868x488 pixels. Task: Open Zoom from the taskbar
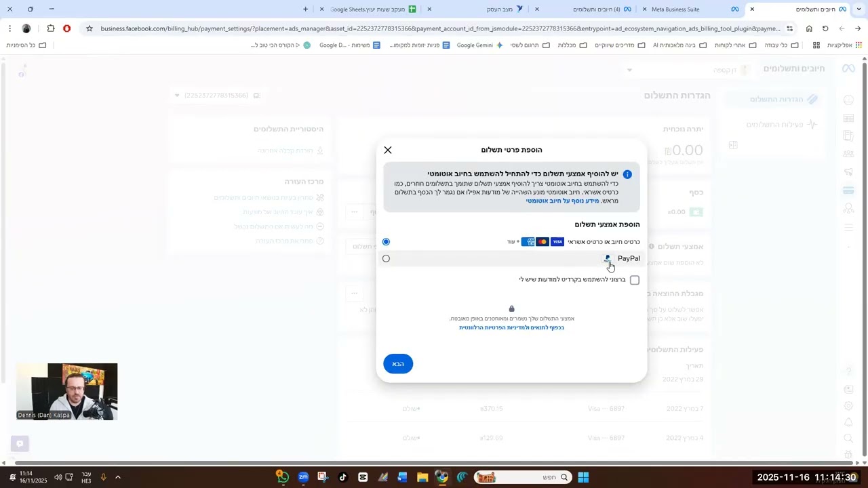point(303,477)
